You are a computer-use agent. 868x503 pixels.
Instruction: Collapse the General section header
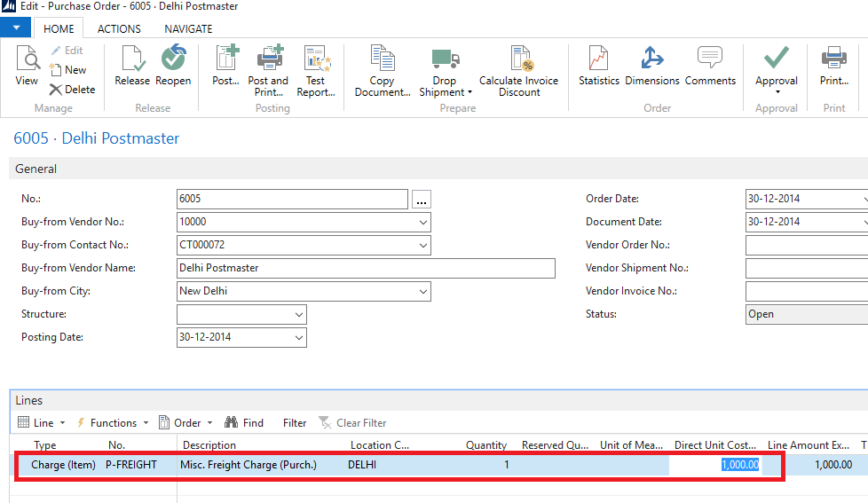[x=438, y=169]
